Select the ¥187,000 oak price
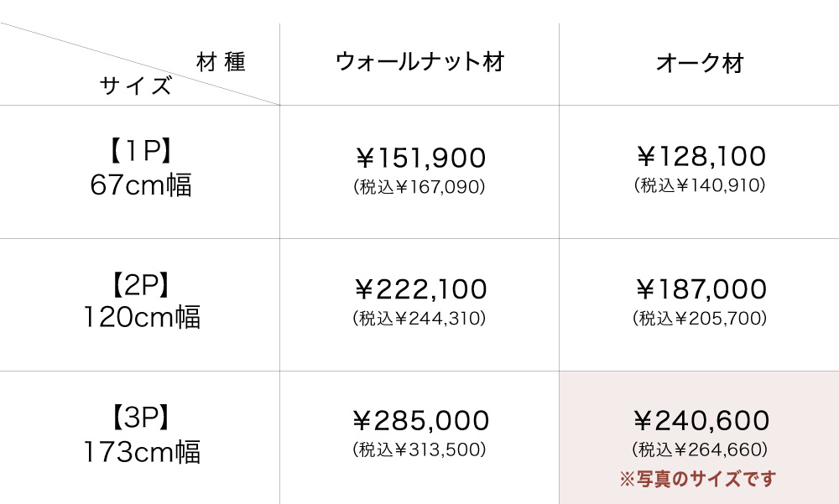Image resolution: width=839 pixels, height=504 pixels. [700, 289]
